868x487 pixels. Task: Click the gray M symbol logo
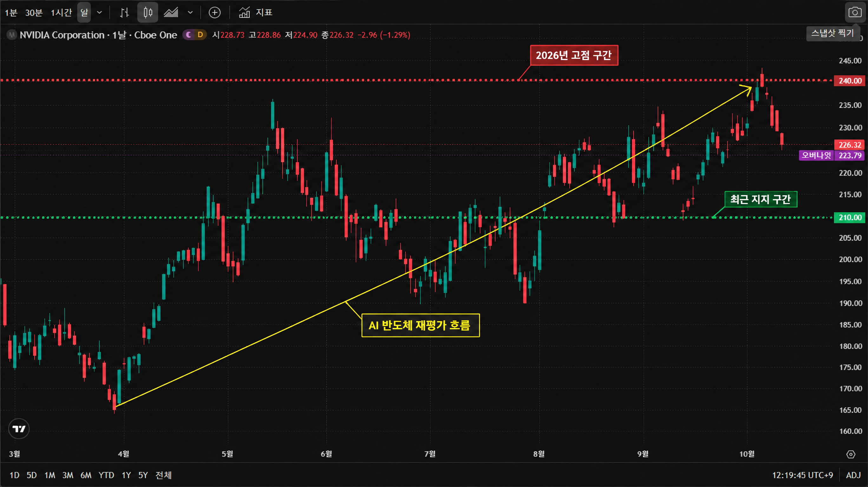[12, 35]
